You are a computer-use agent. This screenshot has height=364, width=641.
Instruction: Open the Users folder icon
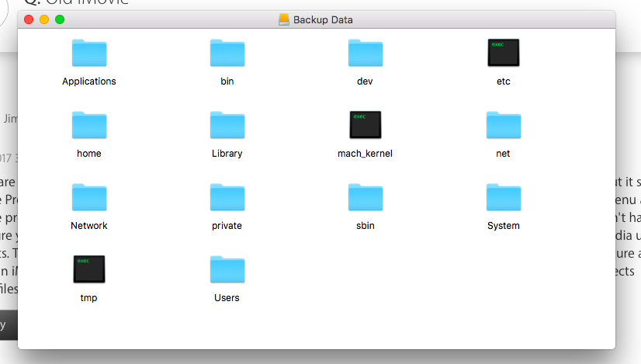pyautogui.click(x=227, y=269)
